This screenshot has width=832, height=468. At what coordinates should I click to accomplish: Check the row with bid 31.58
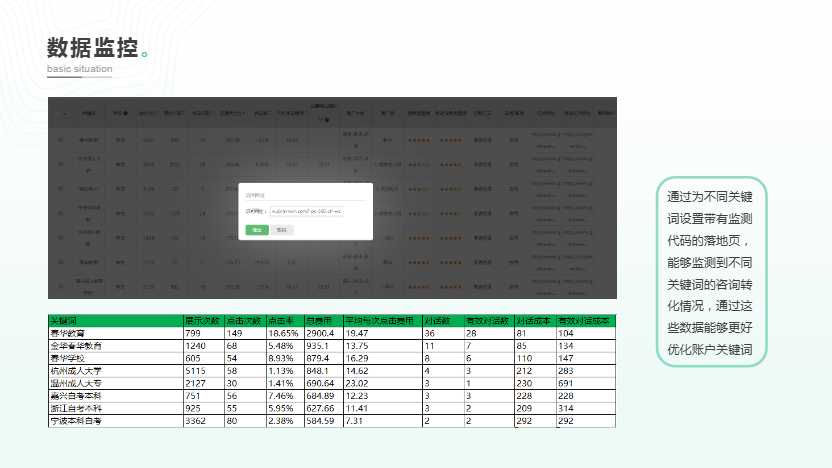click(60, 188)
